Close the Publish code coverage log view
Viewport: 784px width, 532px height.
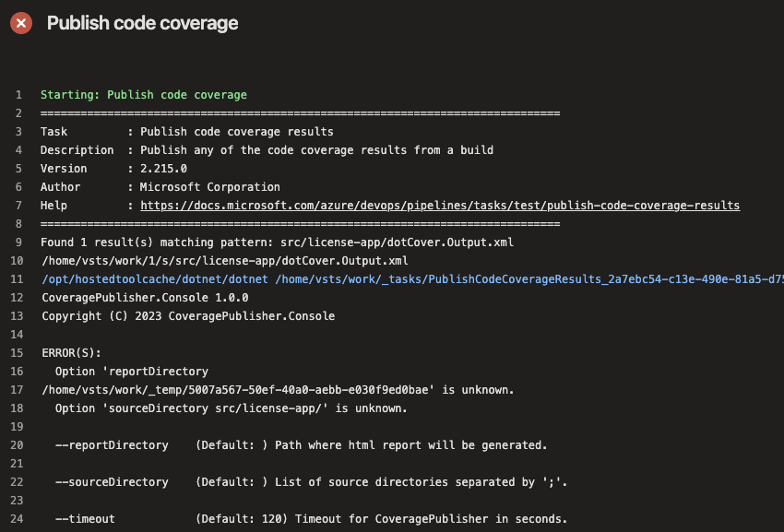[x=20, y=23]
